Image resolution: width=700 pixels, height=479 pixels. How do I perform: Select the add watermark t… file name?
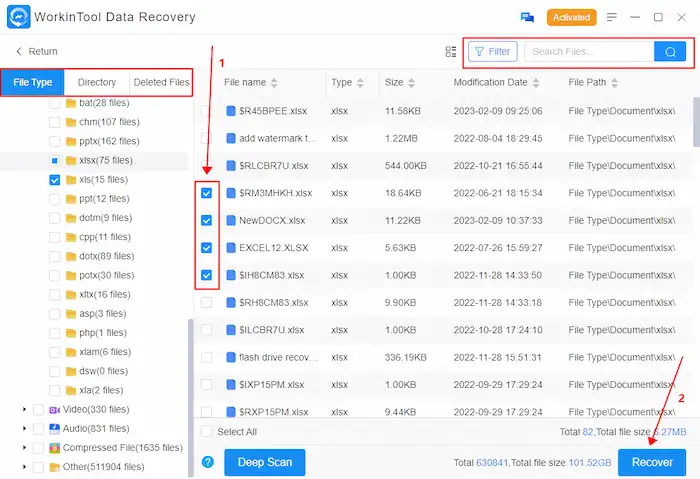[278, 138]
